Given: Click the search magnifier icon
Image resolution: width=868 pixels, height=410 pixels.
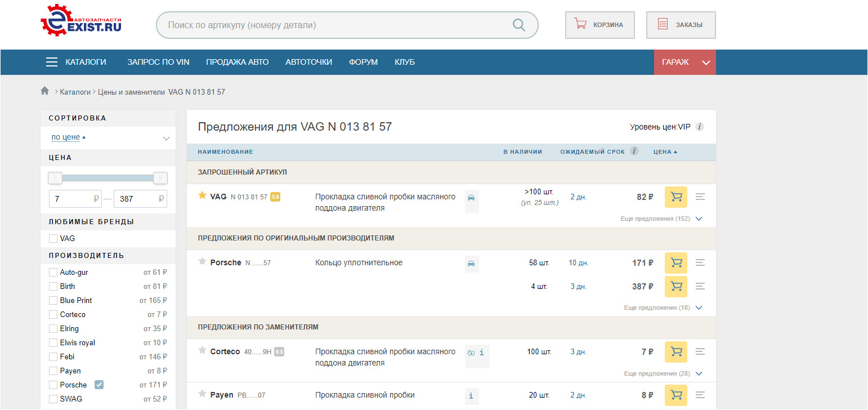Looking at the screenshot, I should 518,25.
